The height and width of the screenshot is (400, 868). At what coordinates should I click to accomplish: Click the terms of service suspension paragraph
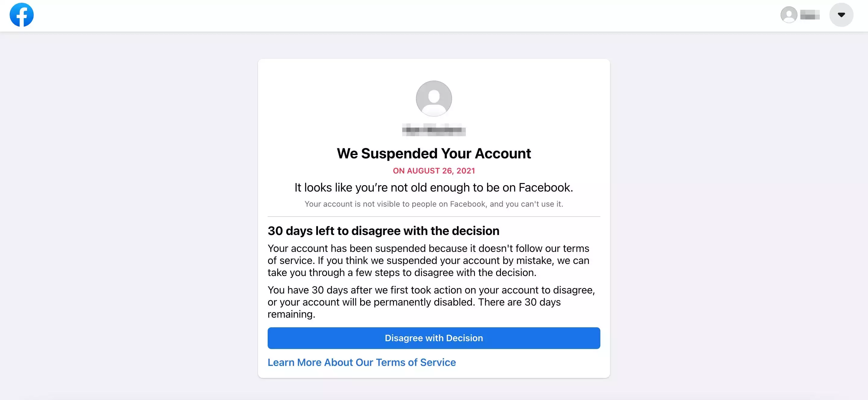[428, 260]
